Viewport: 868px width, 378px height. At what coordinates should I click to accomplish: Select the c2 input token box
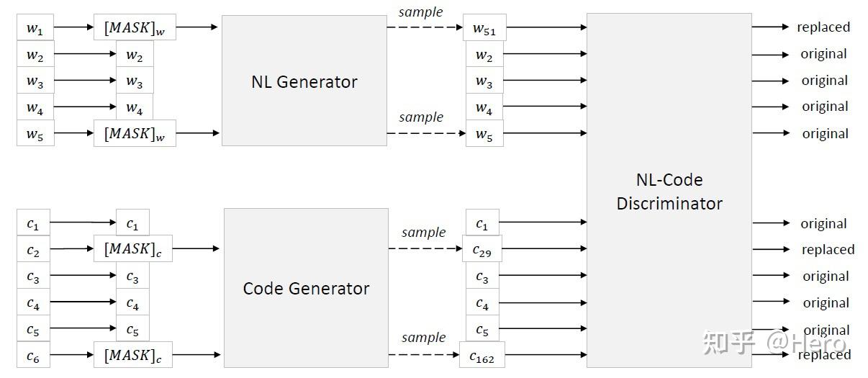coord(33,250)
